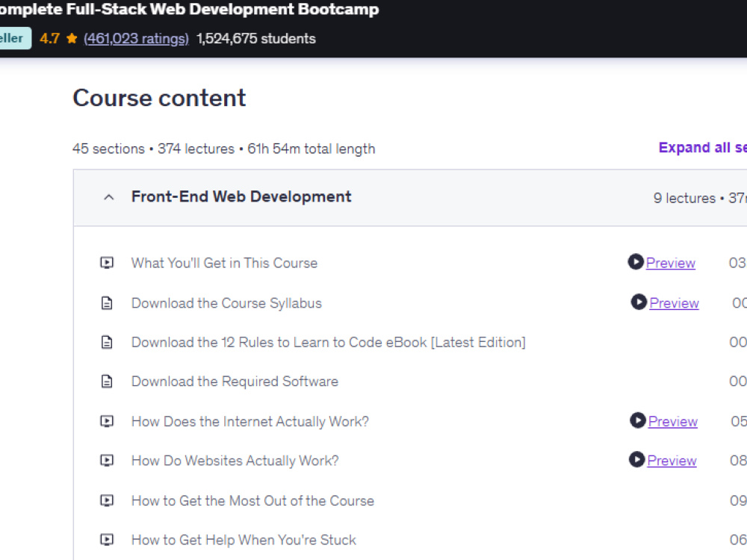Click the Front-End Web Development section title
Viewport: 747px width, 560px height.
(241, 196)
